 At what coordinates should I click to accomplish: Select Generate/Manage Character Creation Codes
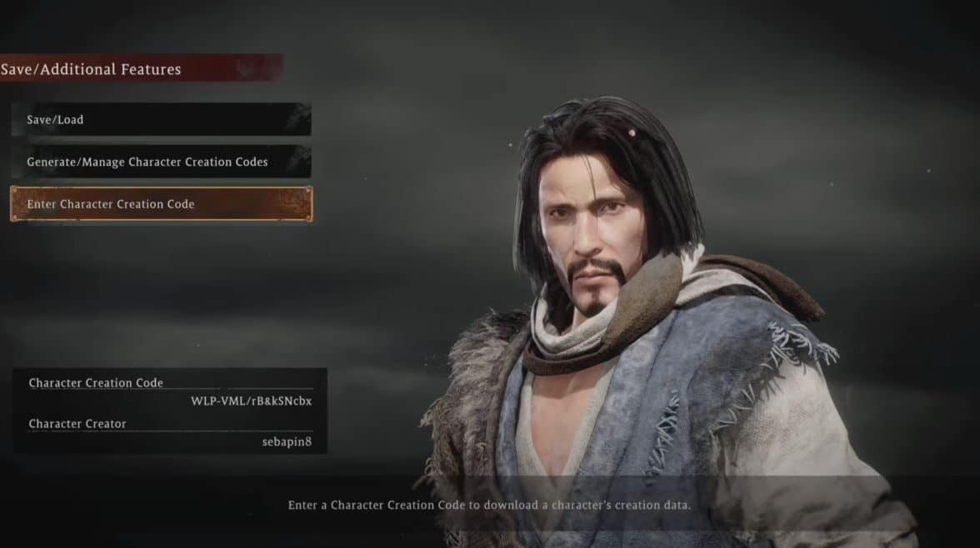162,162
